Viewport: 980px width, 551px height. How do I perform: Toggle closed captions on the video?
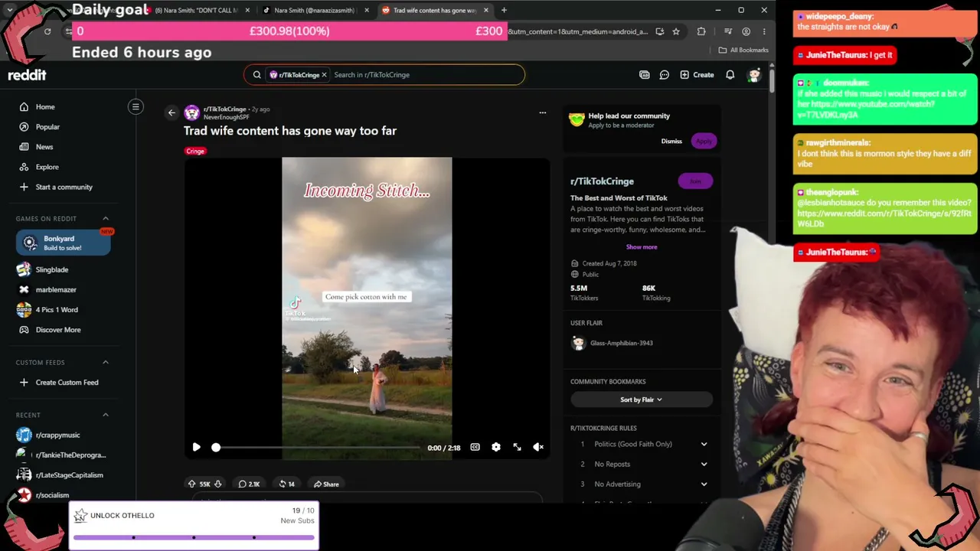pos(475,447)
